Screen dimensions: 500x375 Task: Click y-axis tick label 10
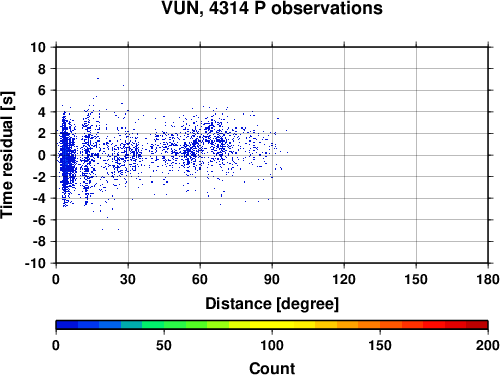tap(38, 47)
